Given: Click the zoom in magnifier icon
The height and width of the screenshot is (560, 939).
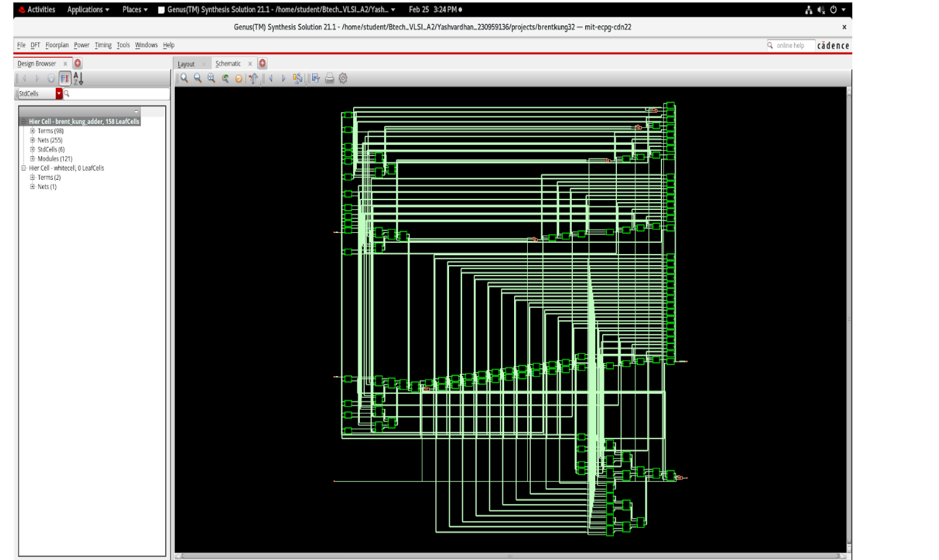Looking at the screenshot, I should tap(184, 78).
